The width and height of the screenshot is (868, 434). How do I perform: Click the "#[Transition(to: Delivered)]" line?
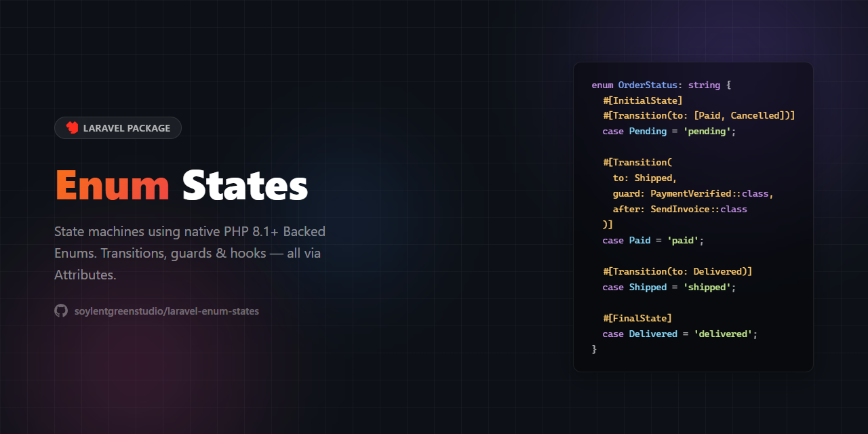[677, 272]
